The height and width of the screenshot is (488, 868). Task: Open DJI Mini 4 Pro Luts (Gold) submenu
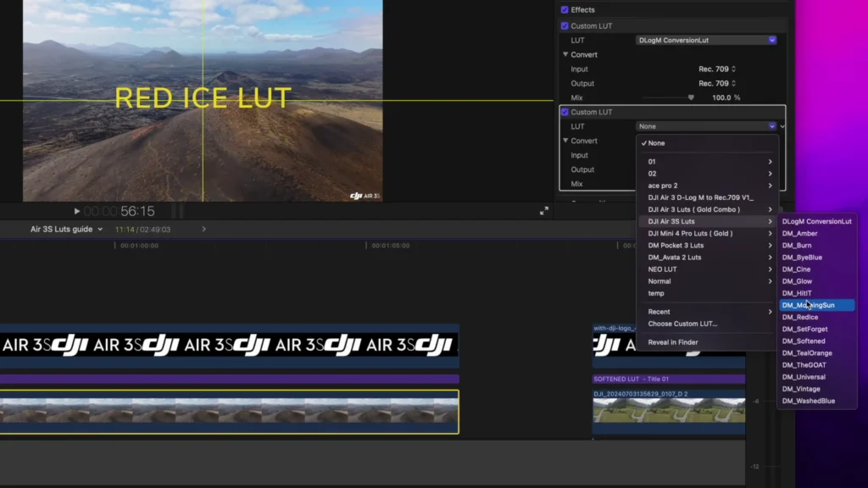coord(708,234)
